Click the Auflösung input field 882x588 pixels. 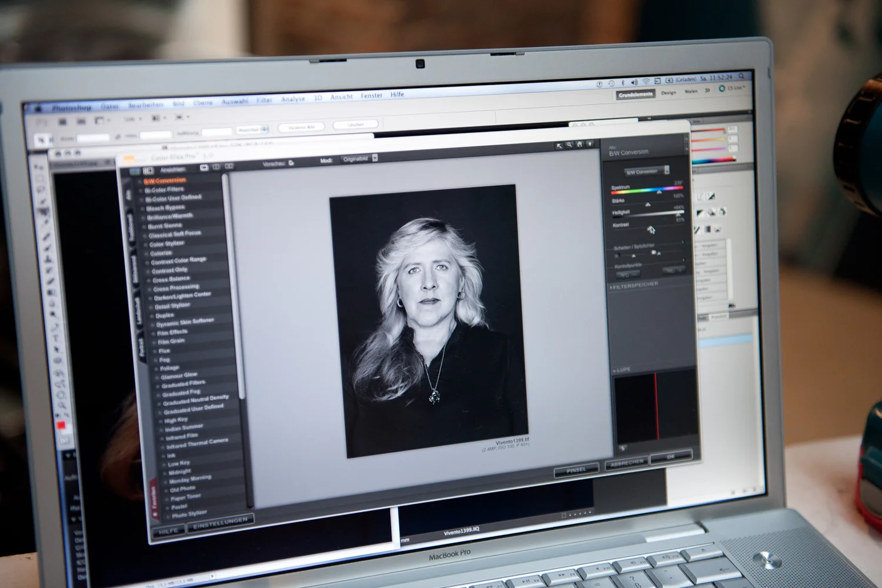tap(216, 132)
